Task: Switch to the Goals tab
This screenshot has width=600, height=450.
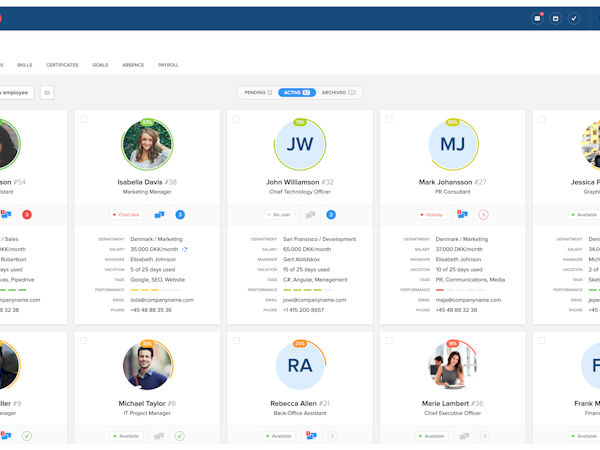Action: (x=100, y=65)
